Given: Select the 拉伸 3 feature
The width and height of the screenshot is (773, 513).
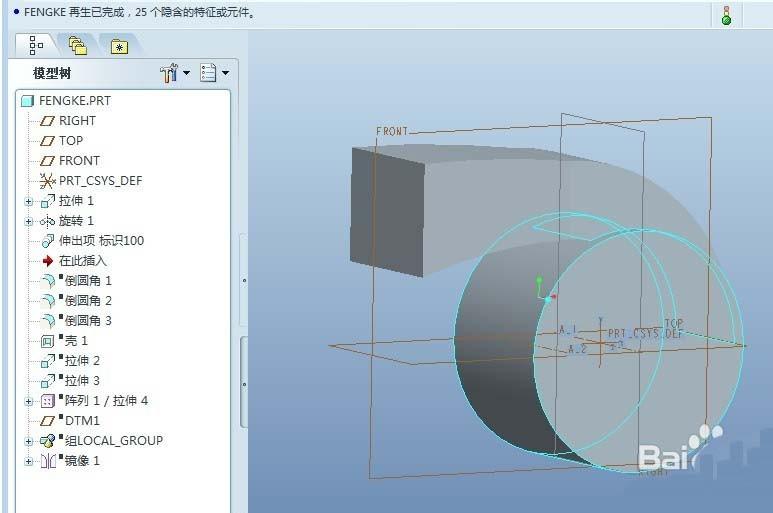Looking at the screenshot, I should (x=82, y=380).
